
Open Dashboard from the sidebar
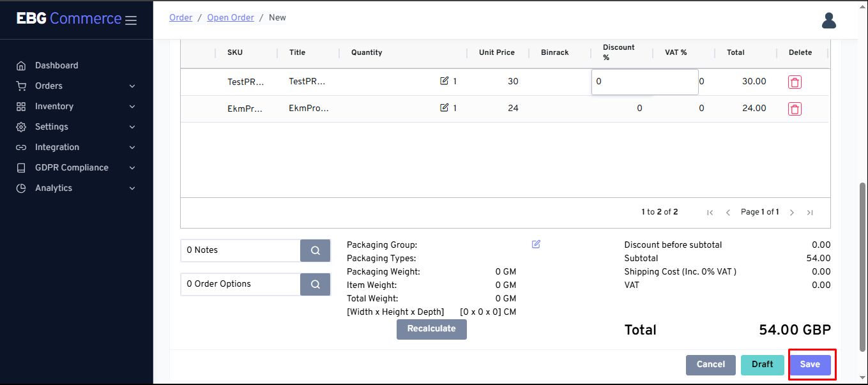(x=56, y=66)
